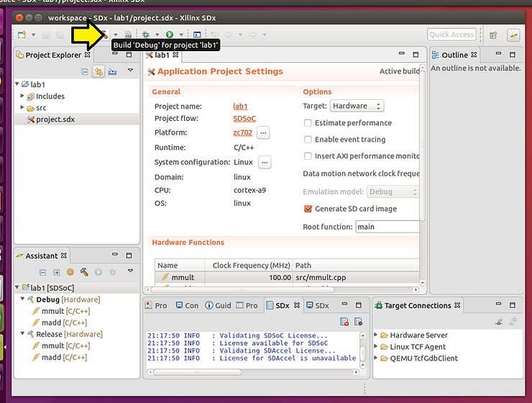The image size is (532, 403).
Task: Open Perspective icon next to Quick Access
Action: point(493,35)
